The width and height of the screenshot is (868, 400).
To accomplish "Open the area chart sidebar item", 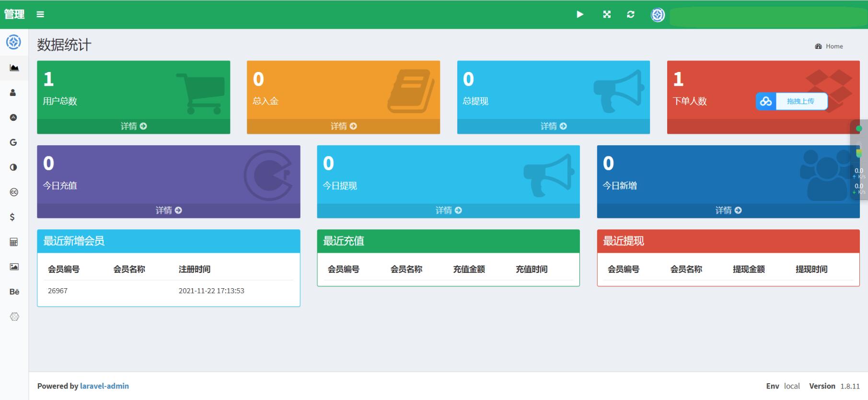I will tap(14, 68).
